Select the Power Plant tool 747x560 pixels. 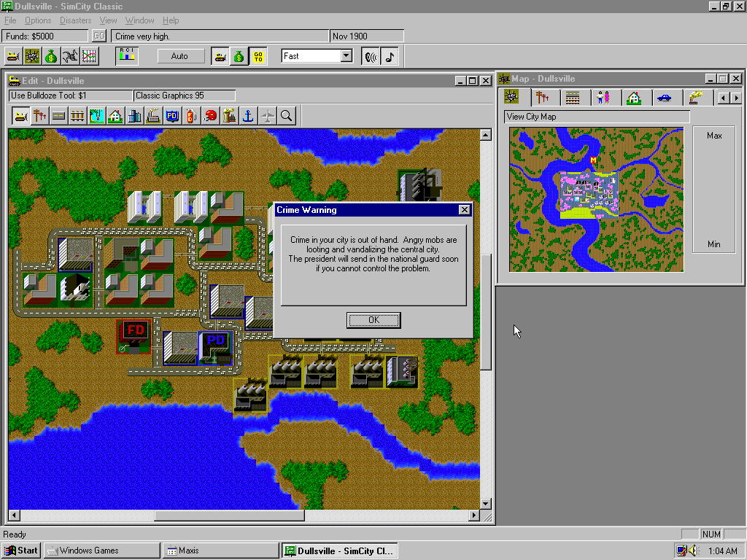coord(229,116)
